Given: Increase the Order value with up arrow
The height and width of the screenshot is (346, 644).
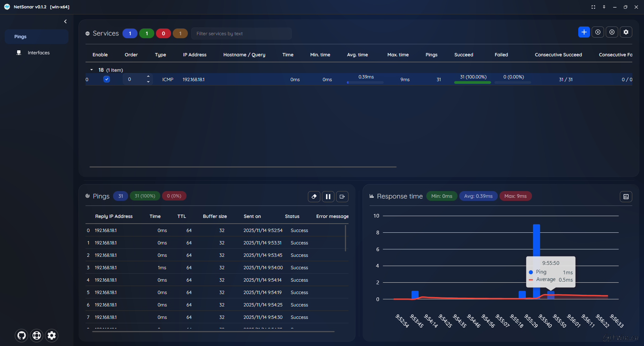Looking at the screenshot, I should (148, 76).
